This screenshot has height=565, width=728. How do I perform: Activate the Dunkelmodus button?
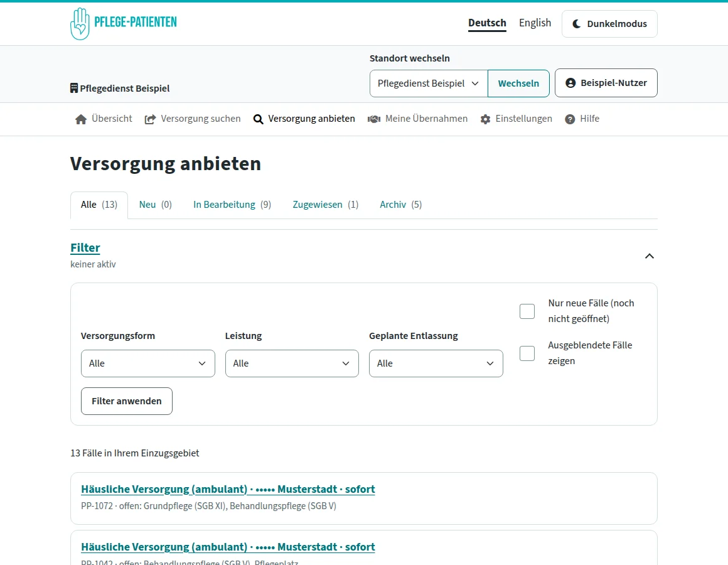point(609,24)
